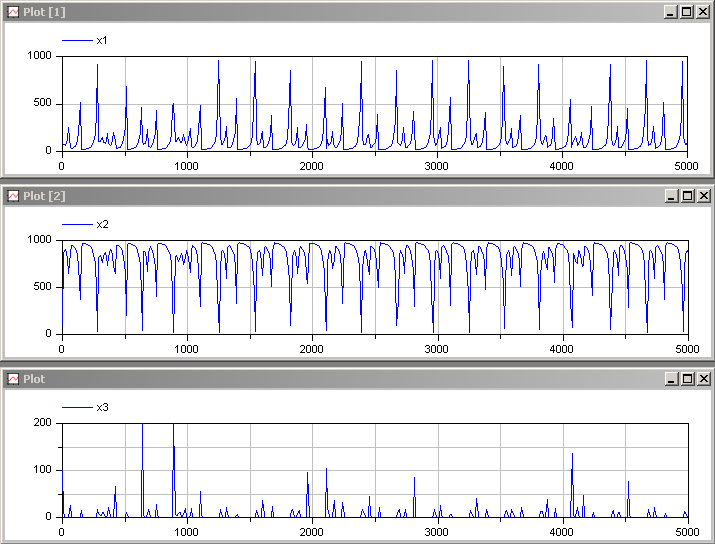715x544 pixels.
Task: Click the blue x3 legend line sample
Action: pos(77,408)
